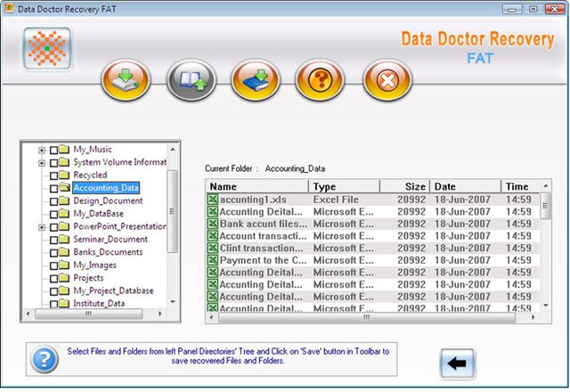Click the Excel icon beside accunting1.xls
This screenshot has width=570, height=392.
213,200
